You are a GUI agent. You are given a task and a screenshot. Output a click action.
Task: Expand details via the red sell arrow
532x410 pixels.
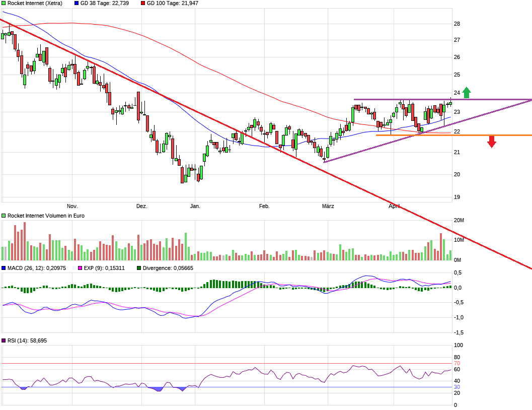coord(492,143)
